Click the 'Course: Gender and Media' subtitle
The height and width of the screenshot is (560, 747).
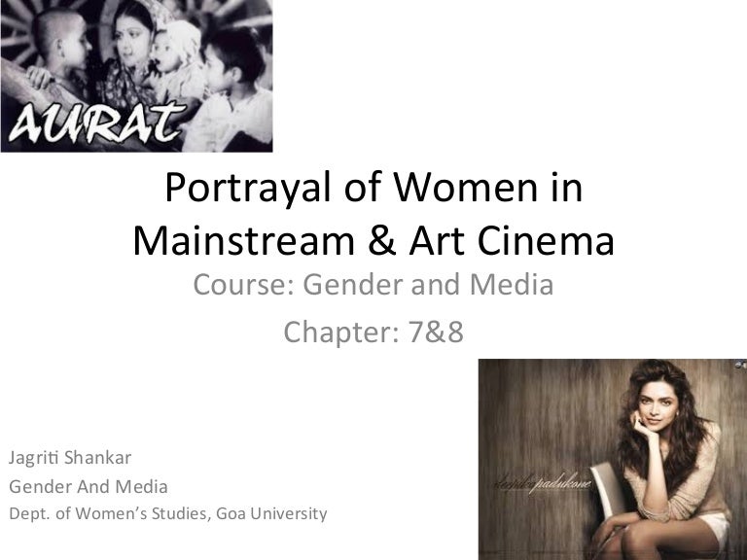tap(373, 286)
